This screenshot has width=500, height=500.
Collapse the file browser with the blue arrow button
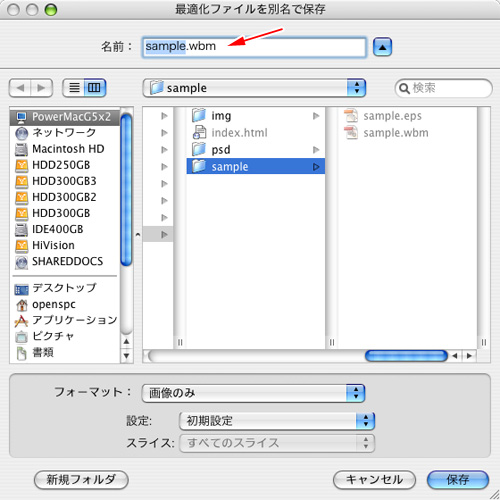pos(382,47)
